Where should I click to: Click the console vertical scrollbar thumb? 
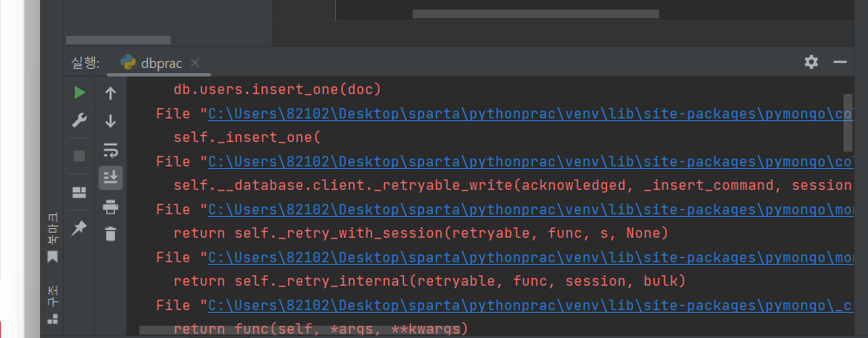click(847, 123)
